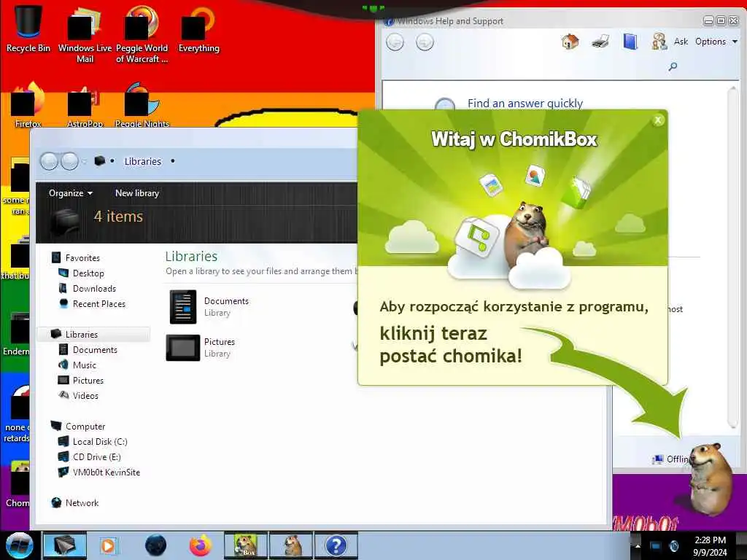
Task: Click the print icon in Help window
Action: (600, 42)
